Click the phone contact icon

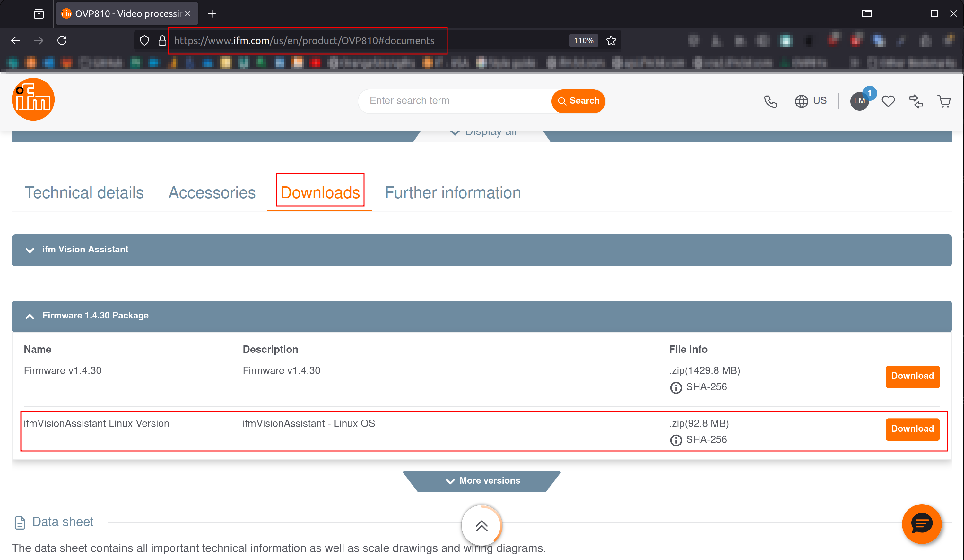pos(770,101)
